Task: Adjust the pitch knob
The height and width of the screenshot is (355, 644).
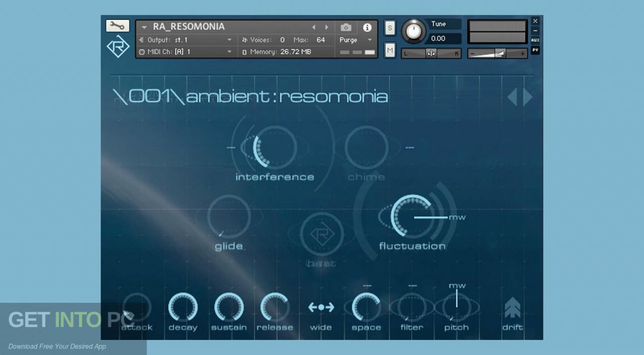Action: click(456, 307)
